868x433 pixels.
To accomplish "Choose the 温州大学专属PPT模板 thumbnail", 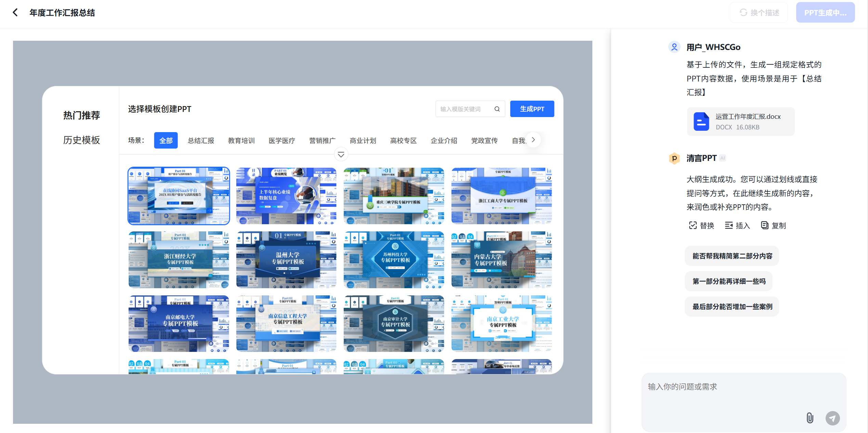I will (x=286, y=259).
